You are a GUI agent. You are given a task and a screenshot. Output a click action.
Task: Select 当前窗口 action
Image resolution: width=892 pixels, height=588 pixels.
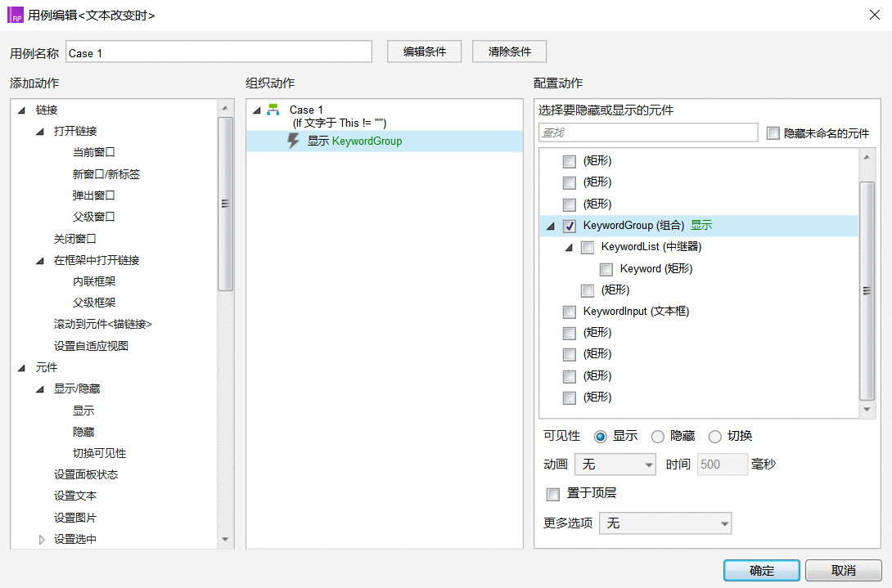[94, 152]
